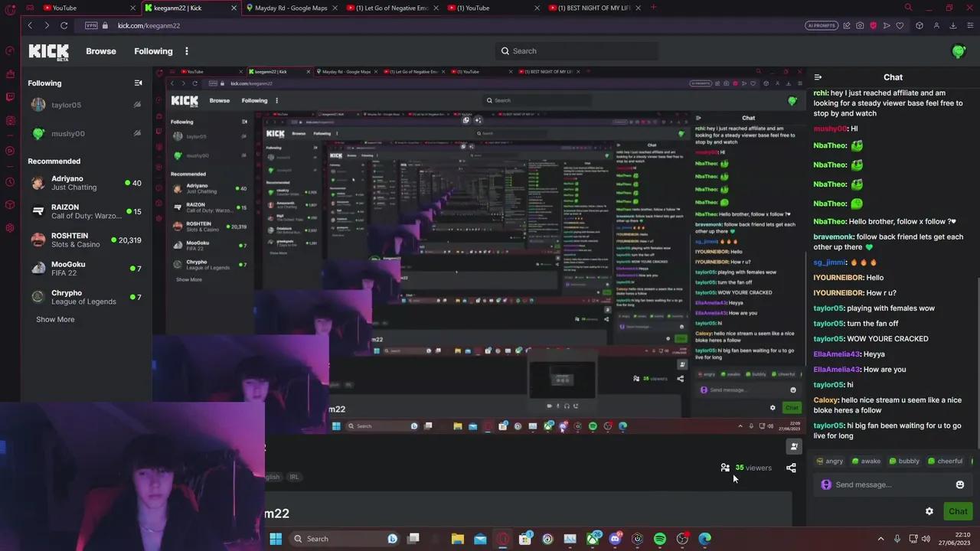Open File Explorer from the taskbar
This screenshot has height=551, width=980.
tap(457, 539)
